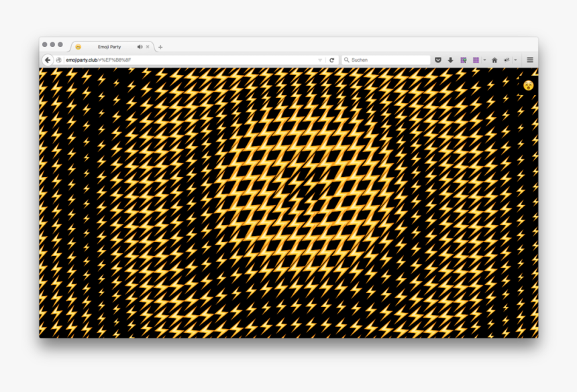Click the emojiparty.club address bar

pyautogui.click(x=188, y=60)
